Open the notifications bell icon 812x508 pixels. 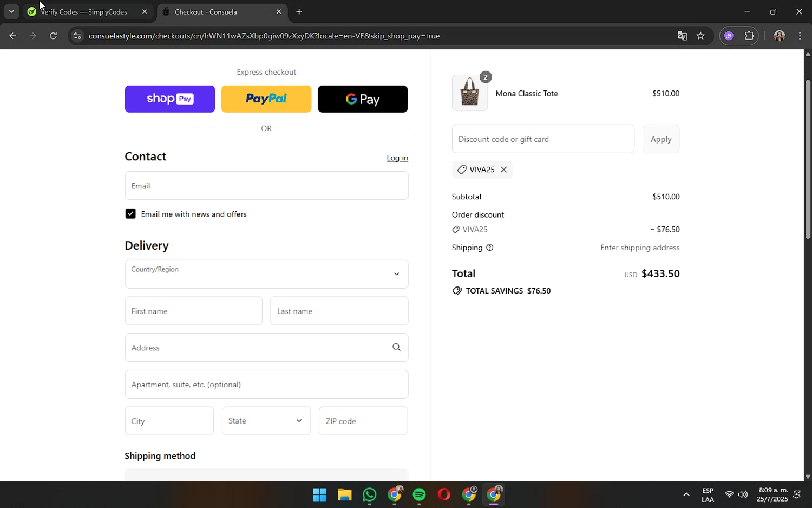coord(797,494)
